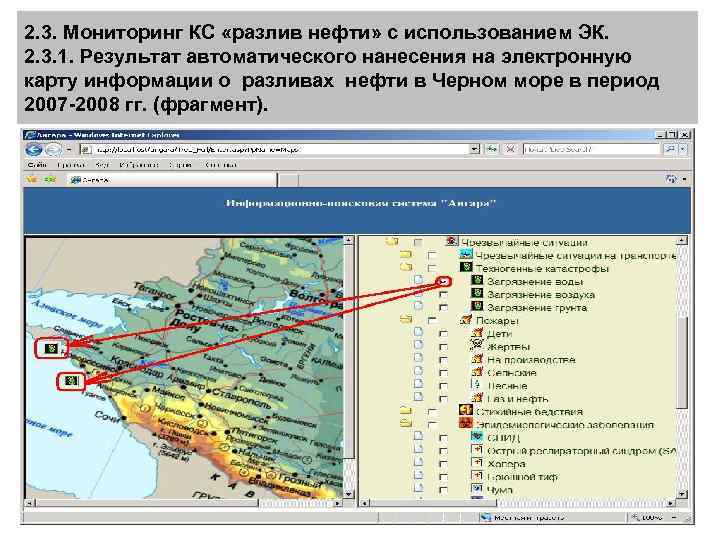Viewport: 720px width, 540px height.
Task: Open the upper water pollution marker on the map
Action: pyautogui.click(x=52, y=349)
